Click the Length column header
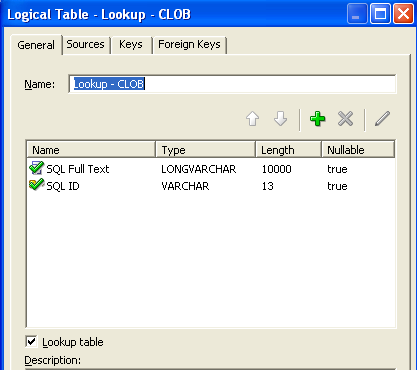The image size is (417, 370). [x=288, y=150]
